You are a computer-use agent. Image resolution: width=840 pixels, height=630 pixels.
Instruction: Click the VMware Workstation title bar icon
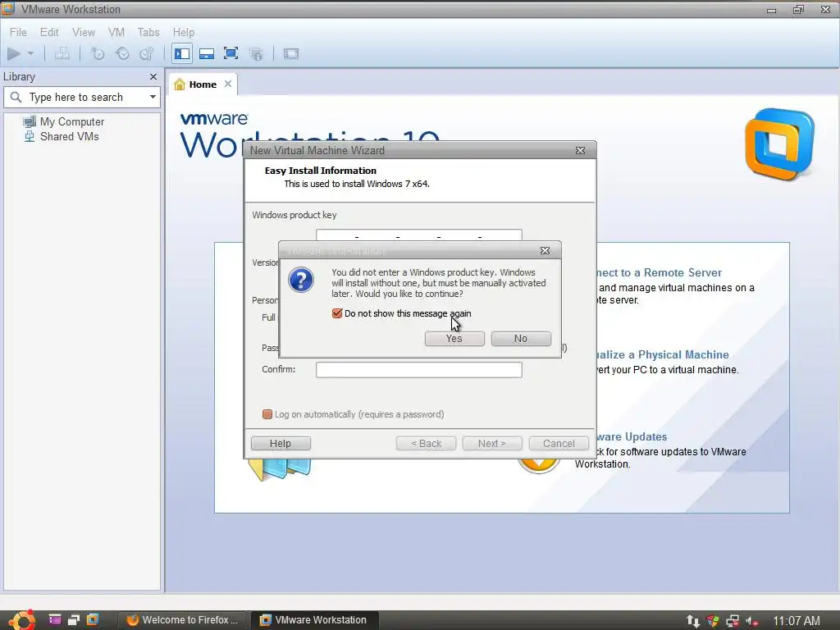[8, 8]
